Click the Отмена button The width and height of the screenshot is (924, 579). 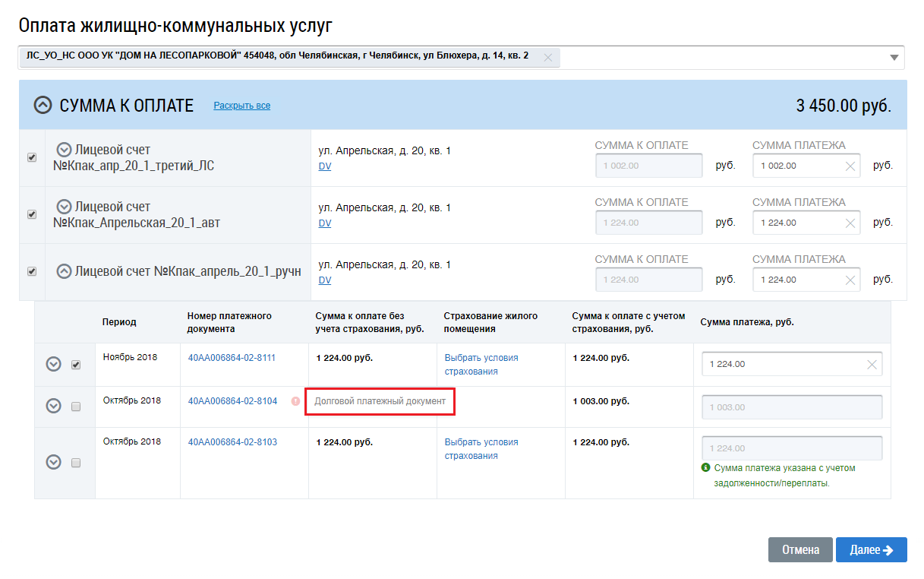click(800, 550)
